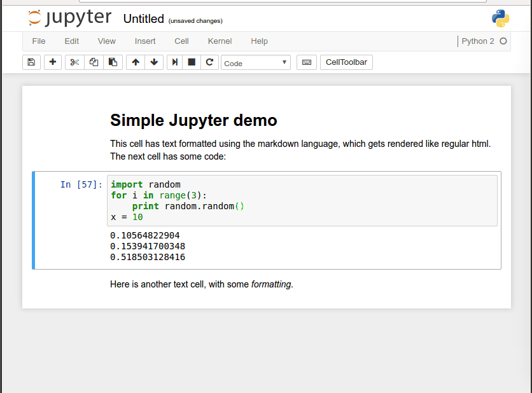Click the output value 0.153941700348

click(148, 246)
